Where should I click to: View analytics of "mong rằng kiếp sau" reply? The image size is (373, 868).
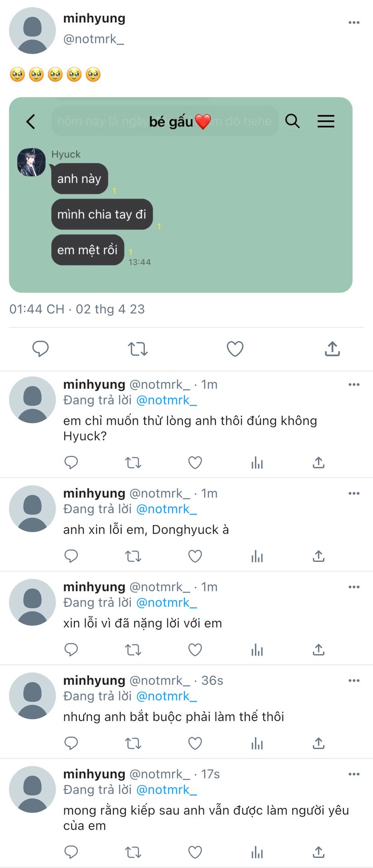(257, 852)
